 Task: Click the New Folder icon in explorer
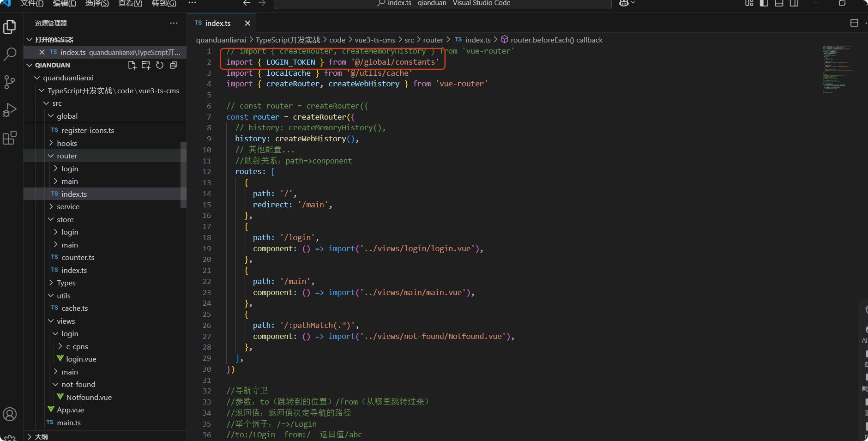point(146,65)
